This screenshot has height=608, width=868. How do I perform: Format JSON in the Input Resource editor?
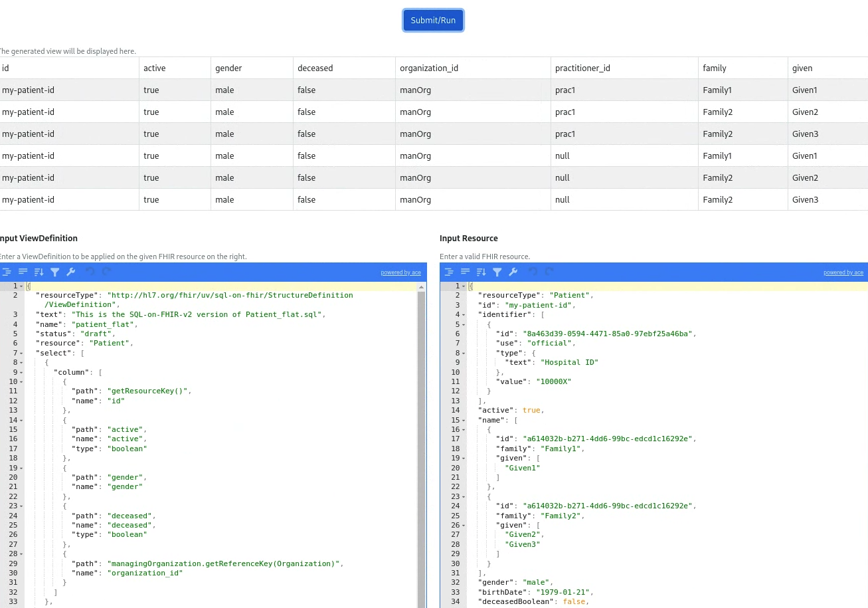tap(449, 272)
